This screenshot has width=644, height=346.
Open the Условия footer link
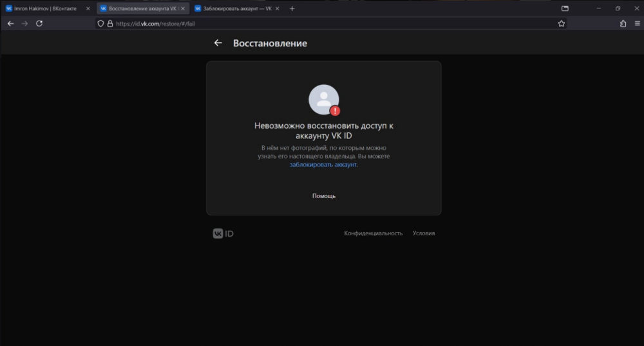pyautogui.click(x=424, y=233)
